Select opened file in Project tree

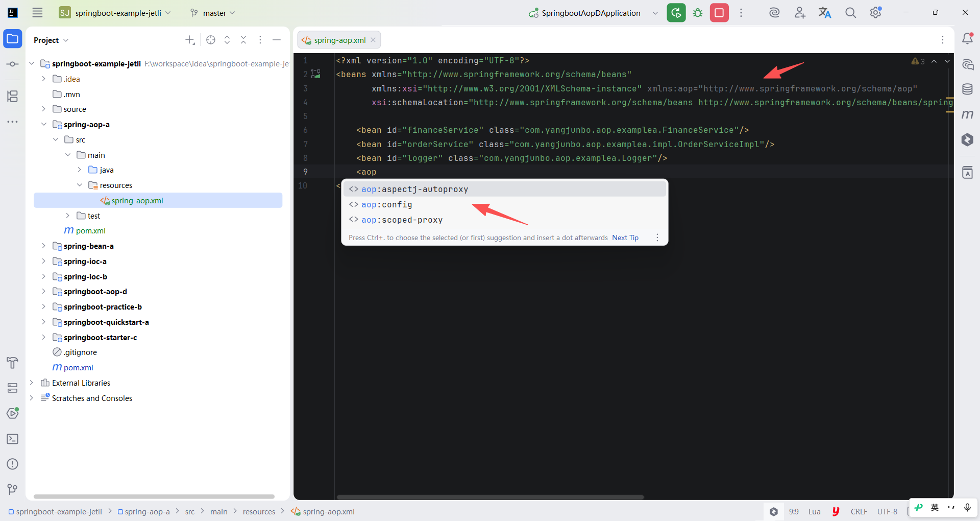(211, 40)
